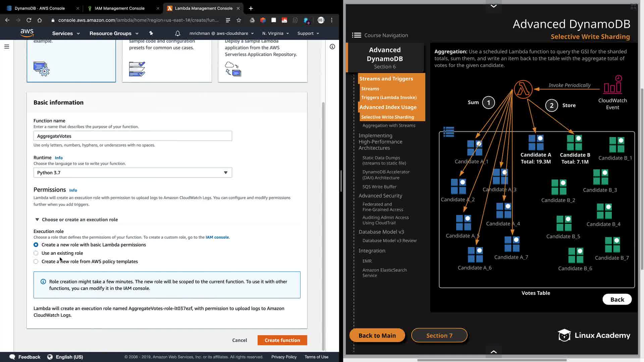The width and height of the screenshot is (644, 362).
Task: Click the CloudWatch Event icon
Action: [x=612, y=85]
